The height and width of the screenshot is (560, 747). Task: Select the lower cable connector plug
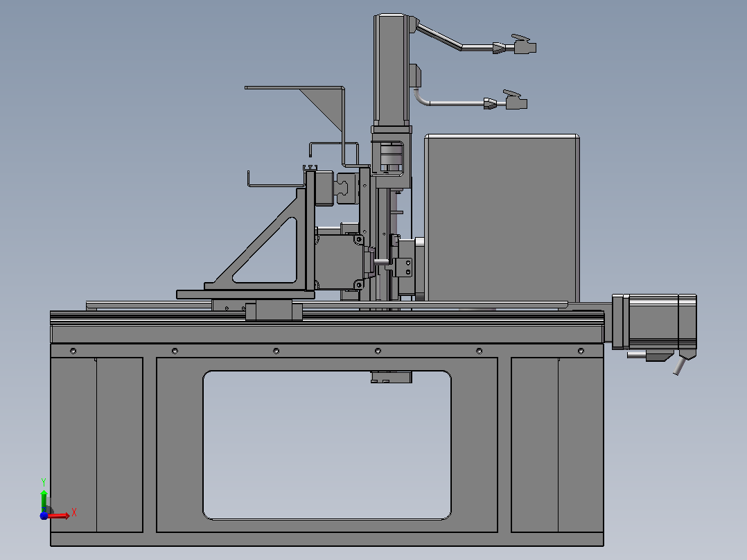(x=516, y=100)
